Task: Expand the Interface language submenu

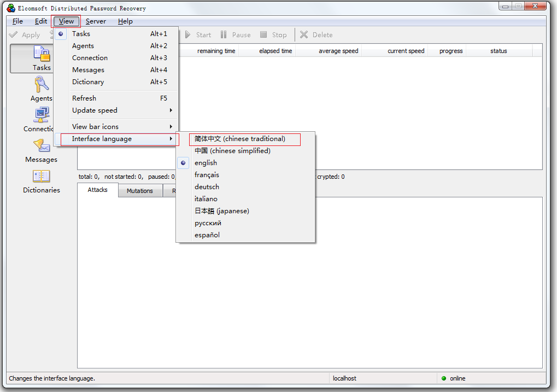Action: [x=116, y=139]
